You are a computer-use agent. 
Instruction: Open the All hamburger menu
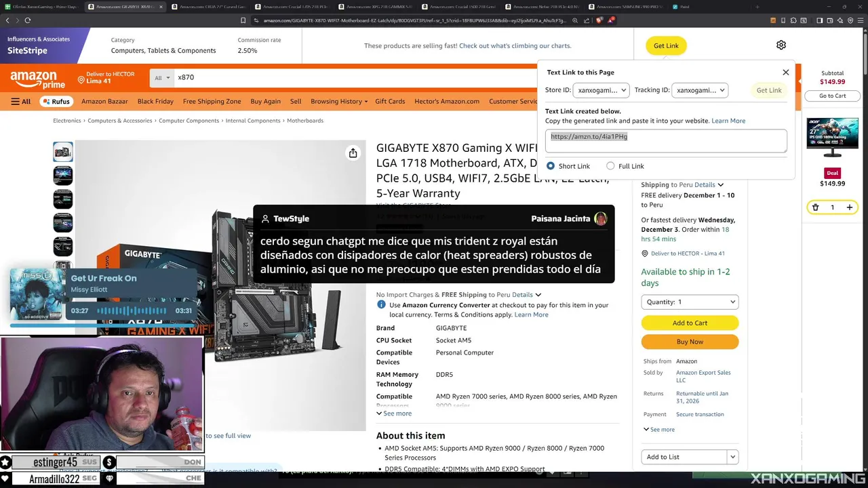21,102
